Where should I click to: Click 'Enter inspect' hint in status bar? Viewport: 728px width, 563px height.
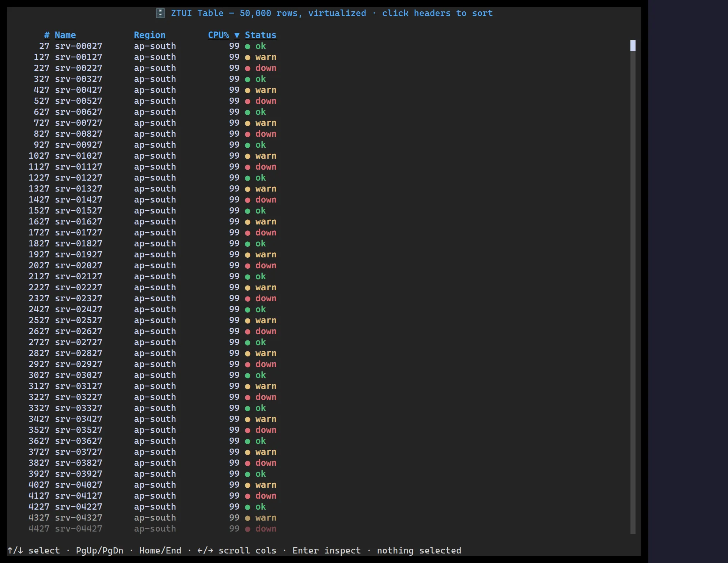click(x=326, y=551)
